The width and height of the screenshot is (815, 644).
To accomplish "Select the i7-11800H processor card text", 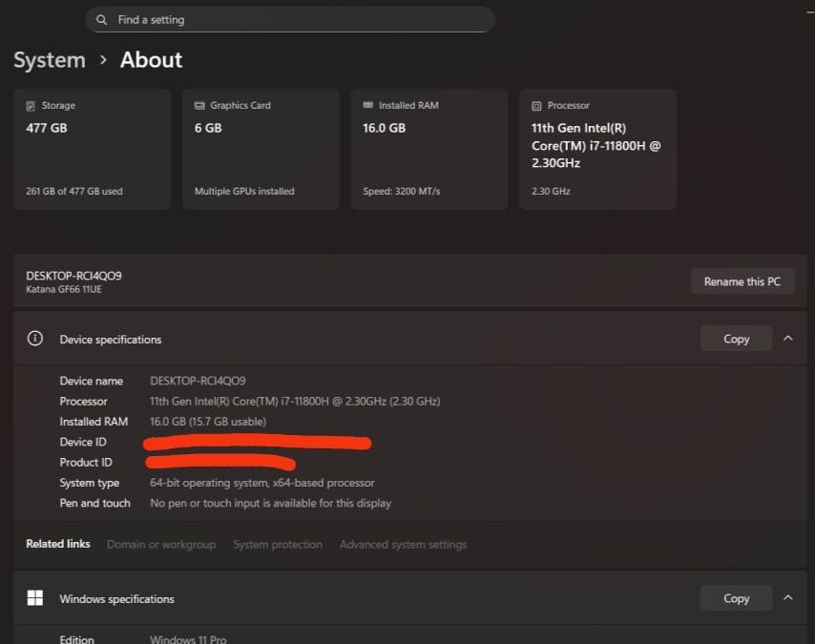I will [596, 146].
